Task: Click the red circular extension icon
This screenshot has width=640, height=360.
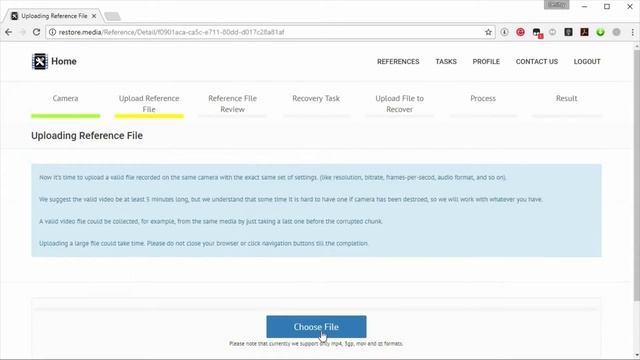Action: click(520, 32)
